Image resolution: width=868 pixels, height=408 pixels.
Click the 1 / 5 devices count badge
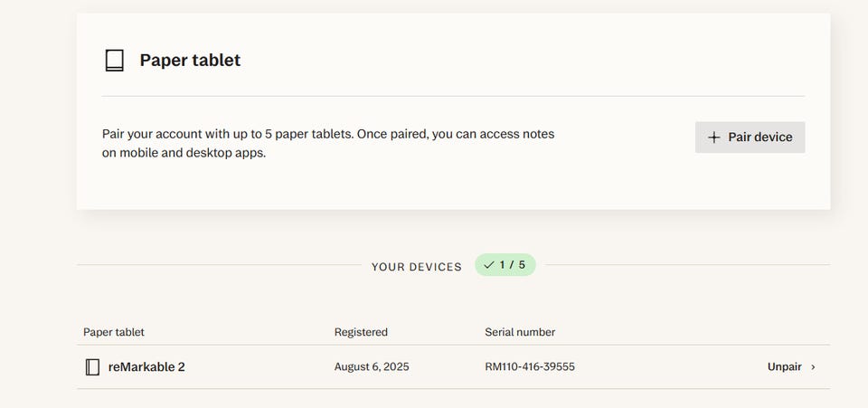point(505,265)
